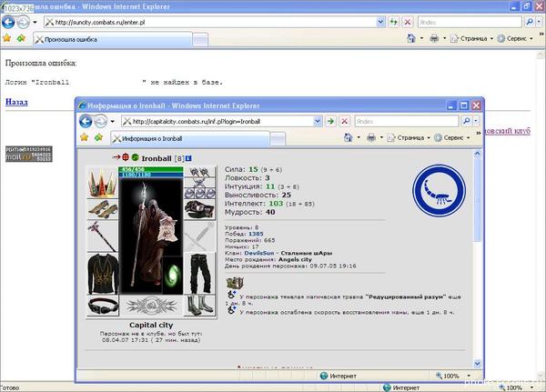
Task: Click the black pants equipment slot
Action: pyautogui.click(x=199, y=274)
